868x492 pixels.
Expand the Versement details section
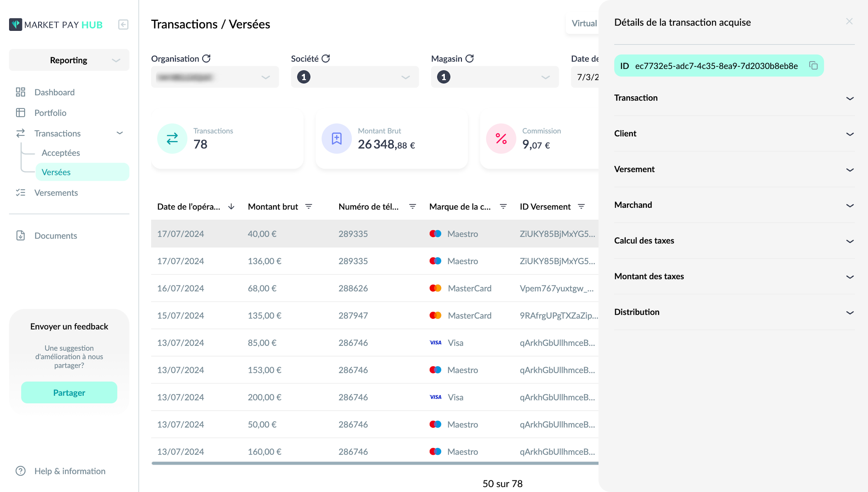click(734, 169)
